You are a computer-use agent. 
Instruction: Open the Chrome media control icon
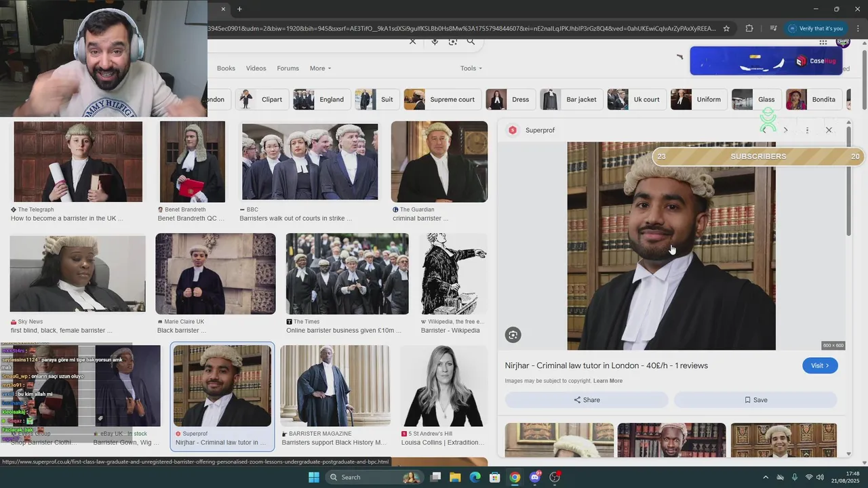[x=773, y=28]
